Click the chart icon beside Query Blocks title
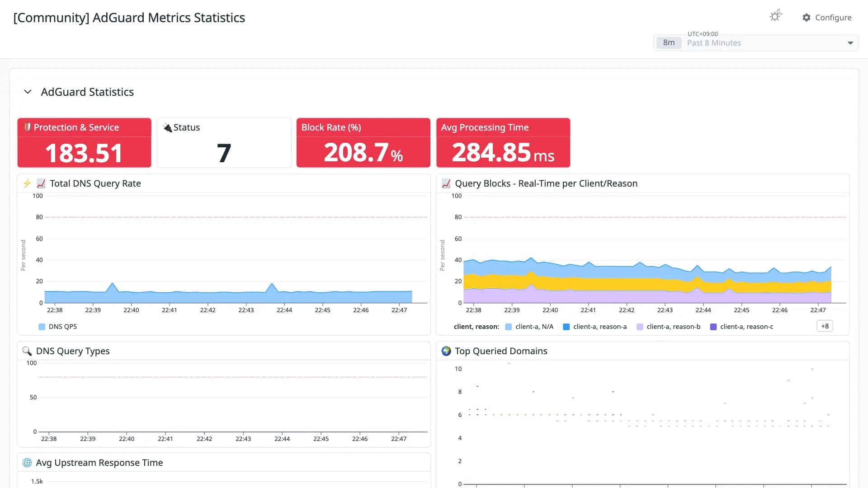The width and height of the screenshot is (868, 488). pos(446,183)
